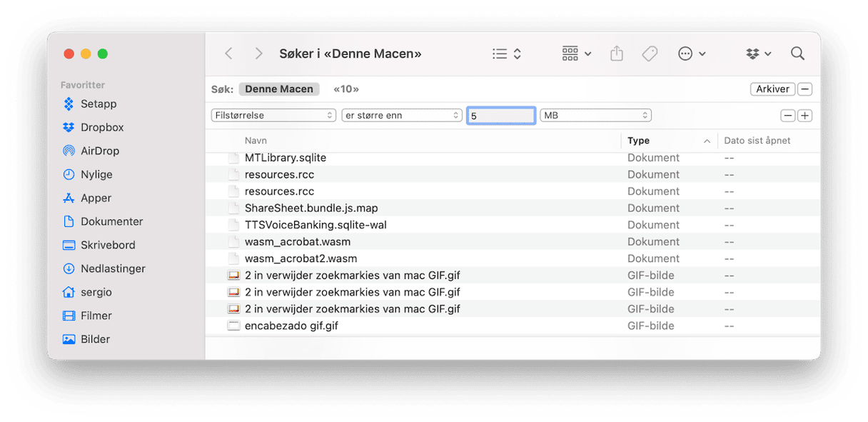Open the sergio home folder
The height and width of the screenshot is (422, 868).
tap(87, 292)
